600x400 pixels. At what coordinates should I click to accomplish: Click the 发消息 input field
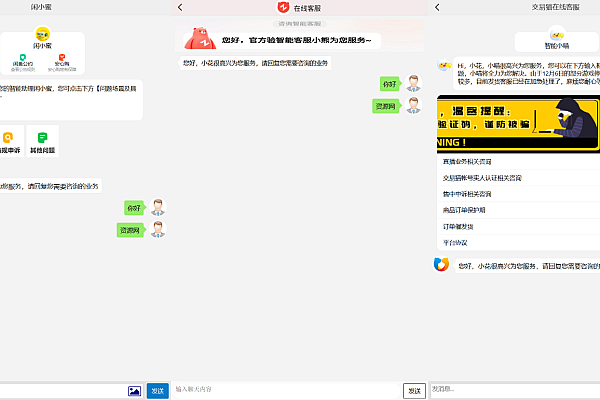tap(515, 390)
